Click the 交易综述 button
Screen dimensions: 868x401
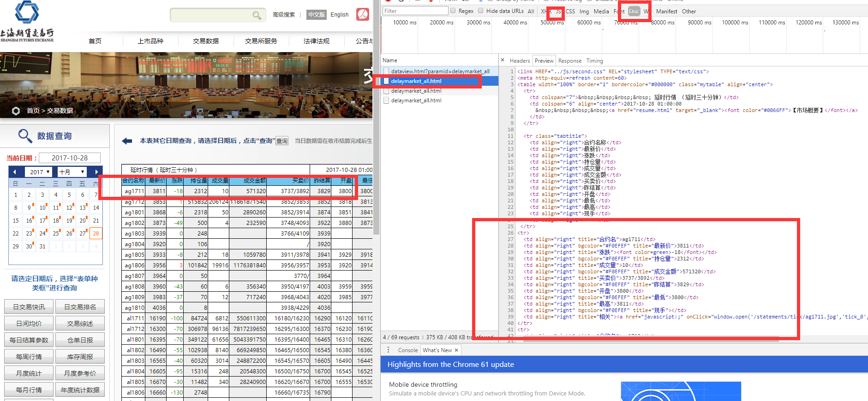pyautogui.click(x=80, y=324)
